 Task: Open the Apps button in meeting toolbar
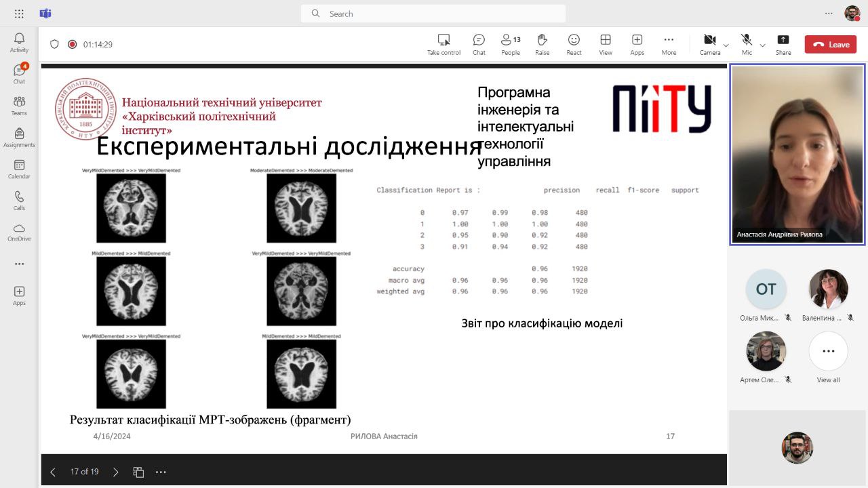[637, 44]
